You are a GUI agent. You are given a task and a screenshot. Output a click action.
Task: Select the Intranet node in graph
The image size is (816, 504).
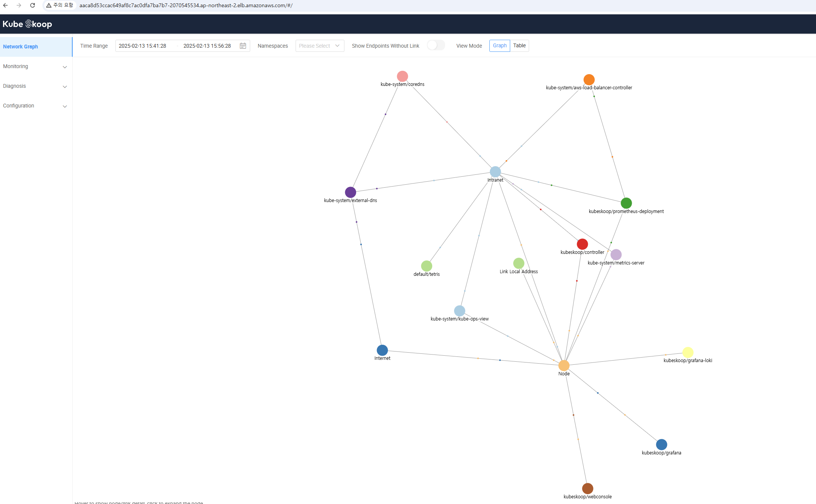click(x=495, y=172)
